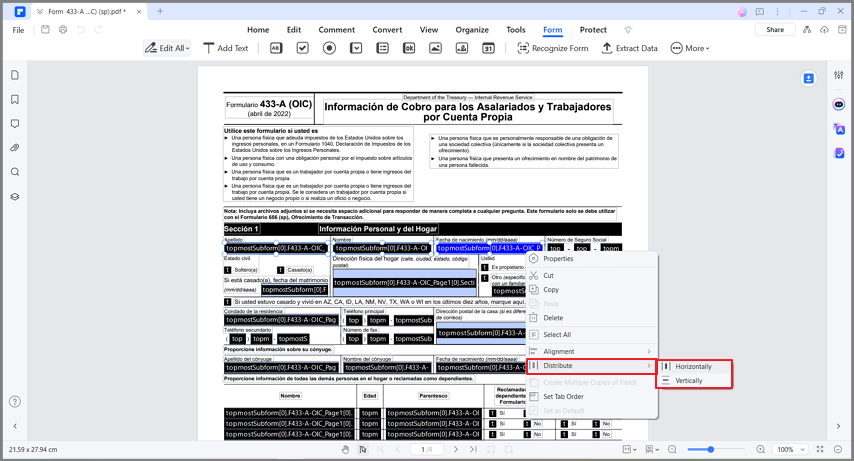Add a text field form control
854x461 pixels.
click(x=276, y=48)
